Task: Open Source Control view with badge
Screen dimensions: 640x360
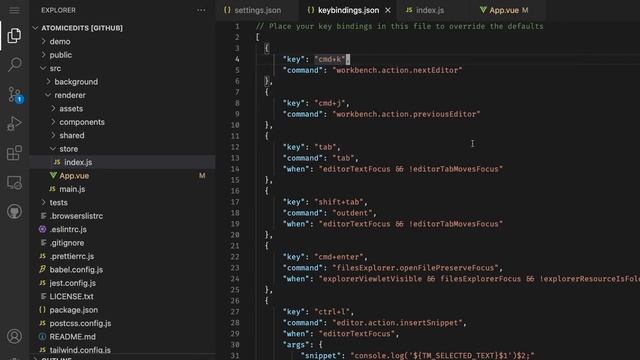Action: tap(15, 94)
